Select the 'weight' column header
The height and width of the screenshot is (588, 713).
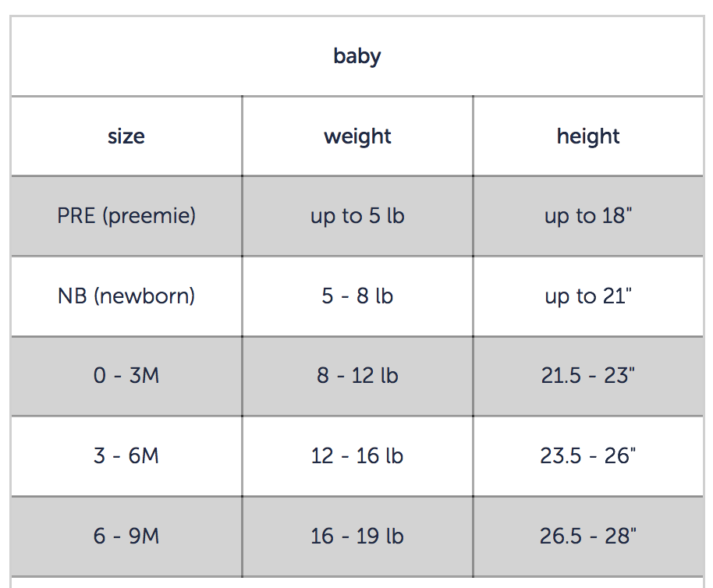(x=357, y=136)
